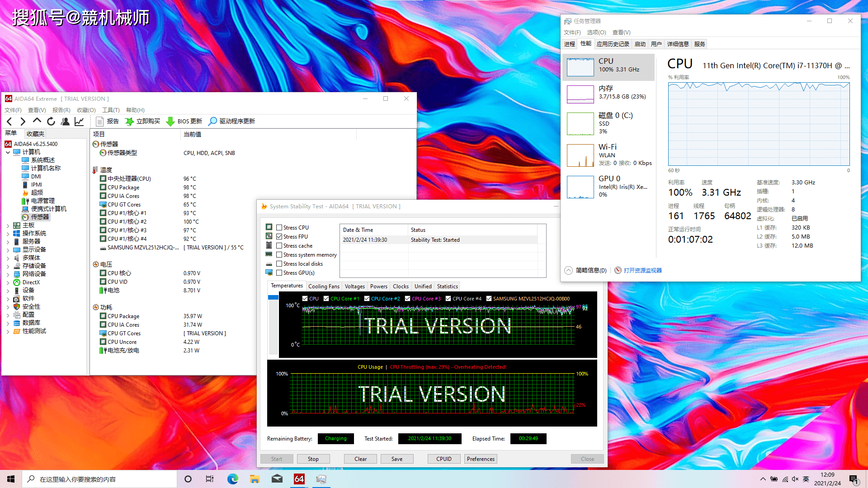The height and width of the screenshot is (488, 868).
Task: Open the Preferences button
Action: pos(481,459)
